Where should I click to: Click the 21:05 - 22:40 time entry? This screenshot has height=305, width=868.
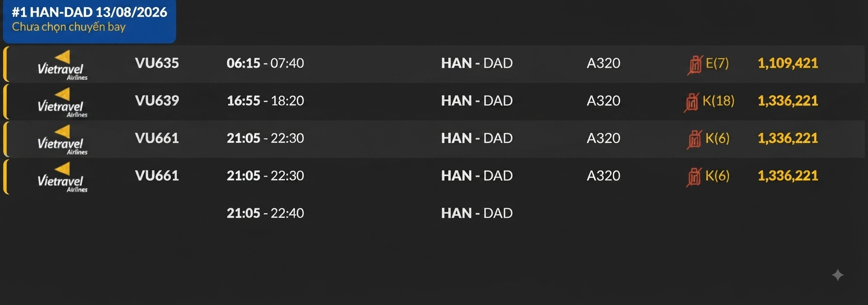[265, 213]
